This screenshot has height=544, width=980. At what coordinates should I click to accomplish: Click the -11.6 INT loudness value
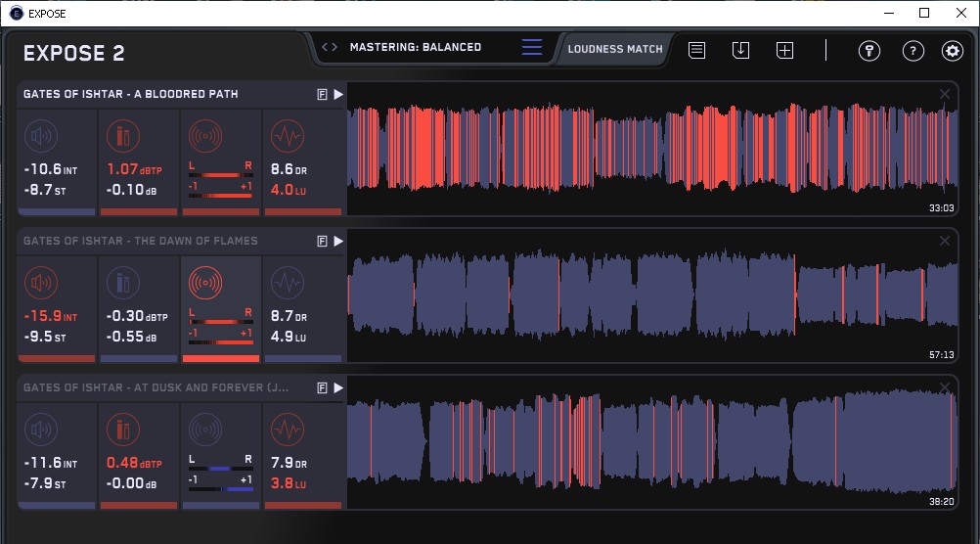click(51, 464)
